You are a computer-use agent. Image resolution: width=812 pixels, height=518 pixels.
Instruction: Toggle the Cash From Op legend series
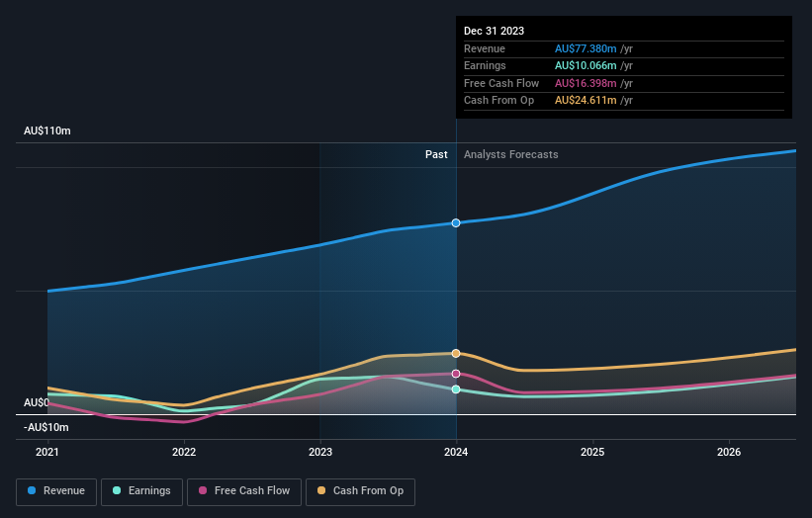click(x=360, y=491)
